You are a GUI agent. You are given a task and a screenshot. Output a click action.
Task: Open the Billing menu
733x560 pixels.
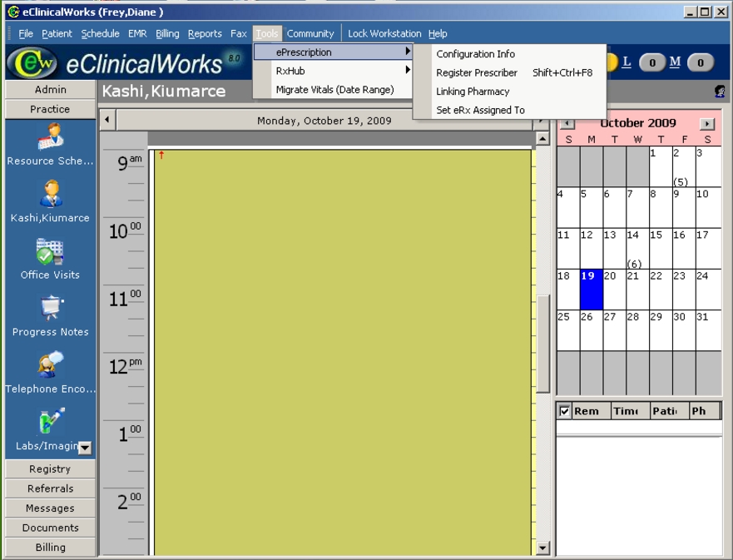167,33
